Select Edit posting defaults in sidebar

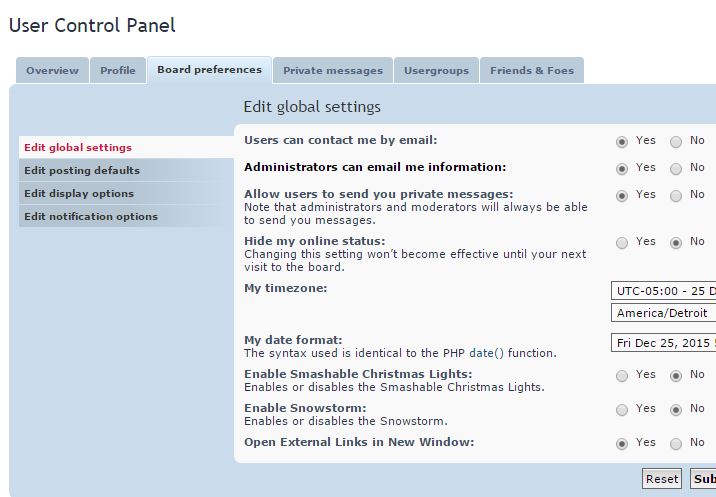pos(82,171)
